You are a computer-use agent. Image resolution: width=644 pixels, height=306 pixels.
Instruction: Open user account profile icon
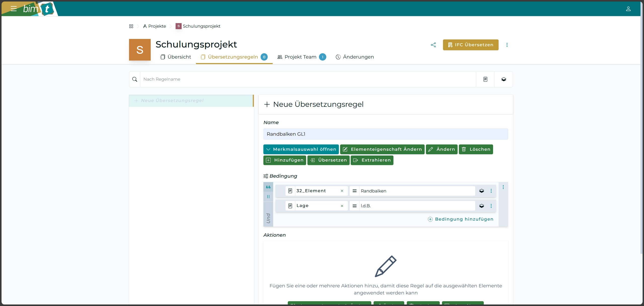pyautogui.click(x=628, y=9)
